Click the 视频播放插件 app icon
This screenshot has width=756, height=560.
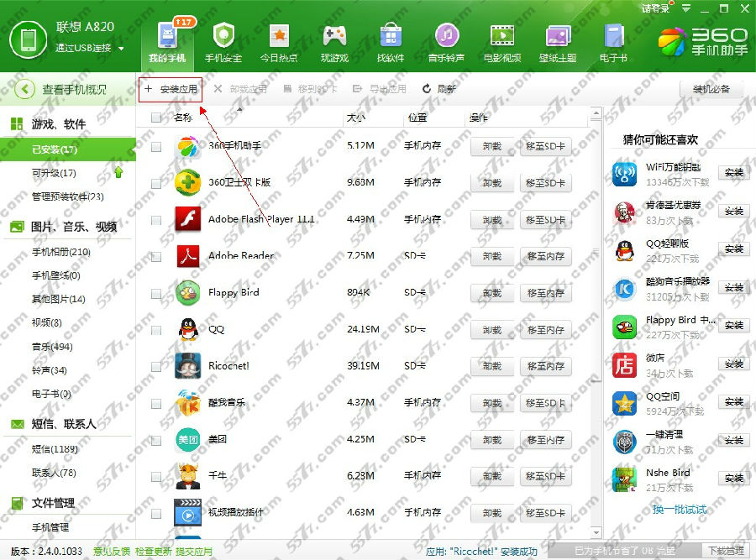click(187, 513)
